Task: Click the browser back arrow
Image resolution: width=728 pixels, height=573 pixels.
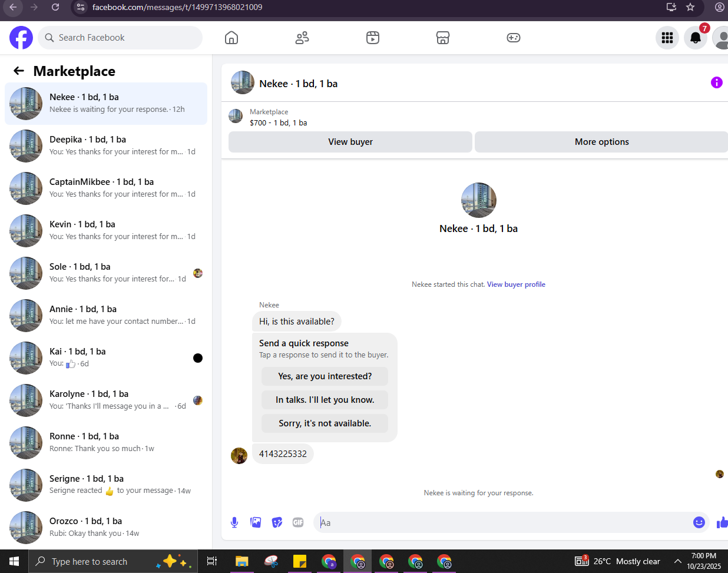Action: [13, 7]
